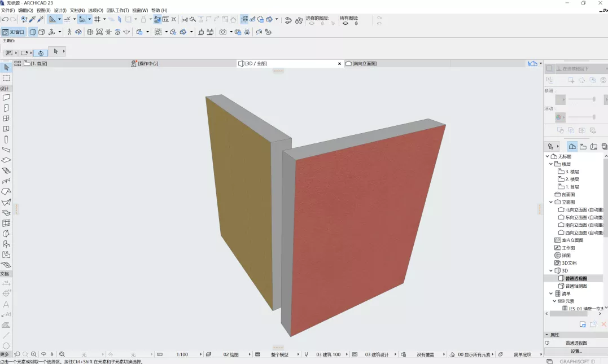The image size is (608, 364).
Task: Click the 设置... button
Action: pyautogui.click(x=576, y=351)
